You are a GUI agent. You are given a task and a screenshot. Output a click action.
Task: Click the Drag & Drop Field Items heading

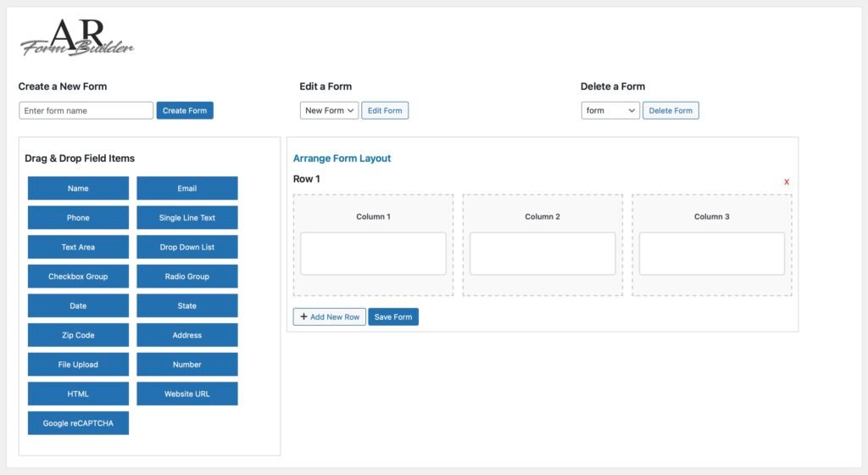tap(80, 159)
